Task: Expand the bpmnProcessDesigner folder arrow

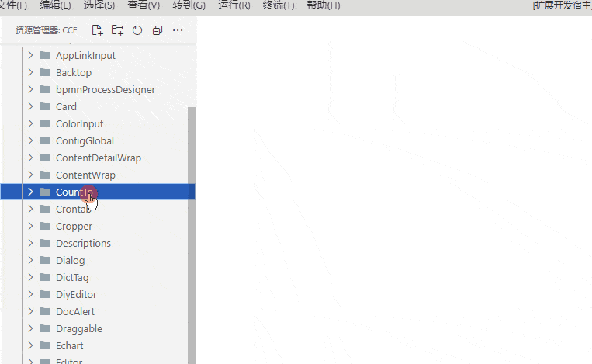Action: (x=30, y=89)
